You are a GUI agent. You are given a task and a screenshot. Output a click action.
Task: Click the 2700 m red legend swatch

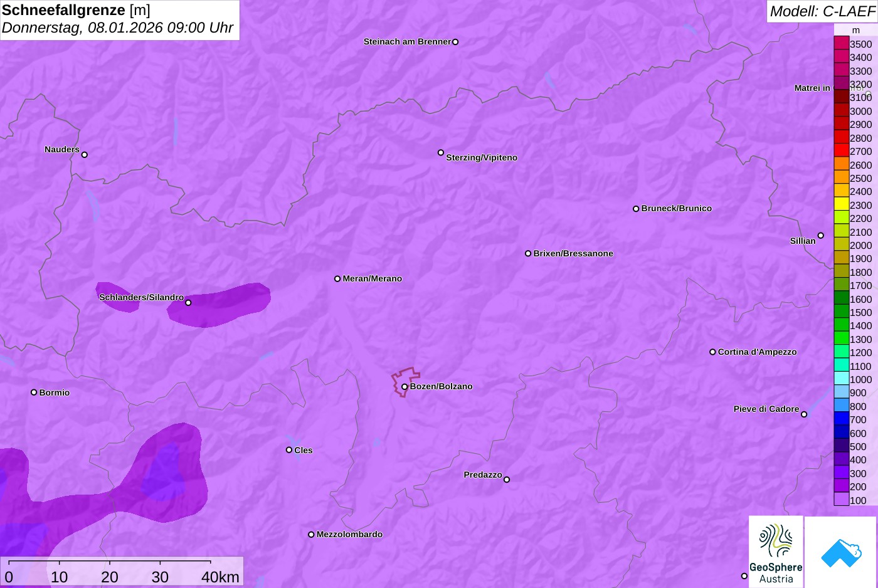(x=842, y=150)
